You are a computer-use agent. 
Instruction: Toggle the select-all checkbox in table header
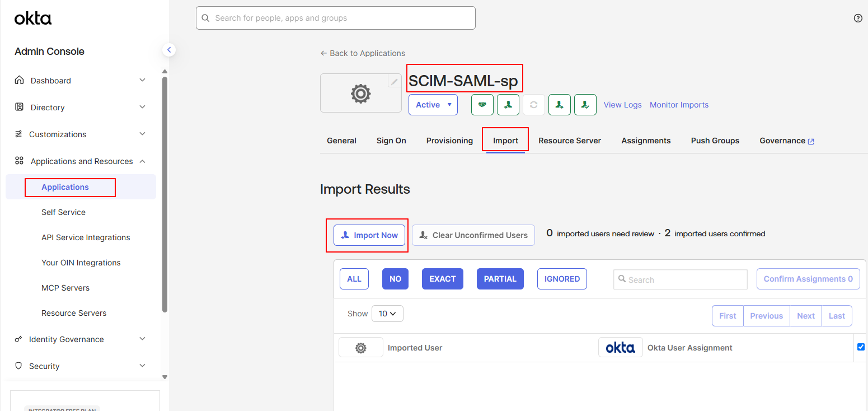(x=861, y=347)
